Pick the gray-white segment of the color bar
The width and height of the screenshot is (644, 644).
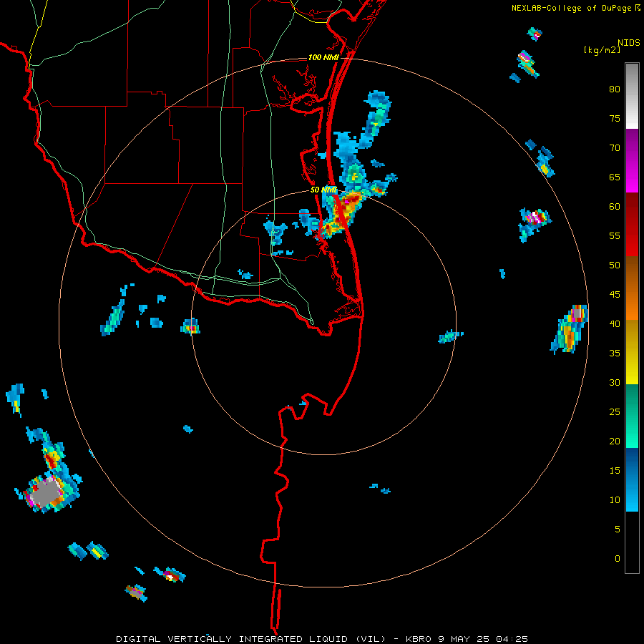point(632,96)
